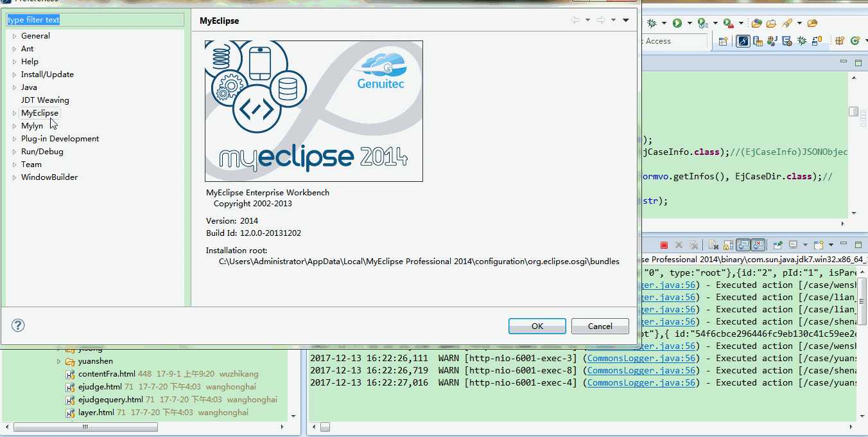Screen dimensions: 868x437
Task: Expand the Plug-in Development node
Action: click(14, 139)
